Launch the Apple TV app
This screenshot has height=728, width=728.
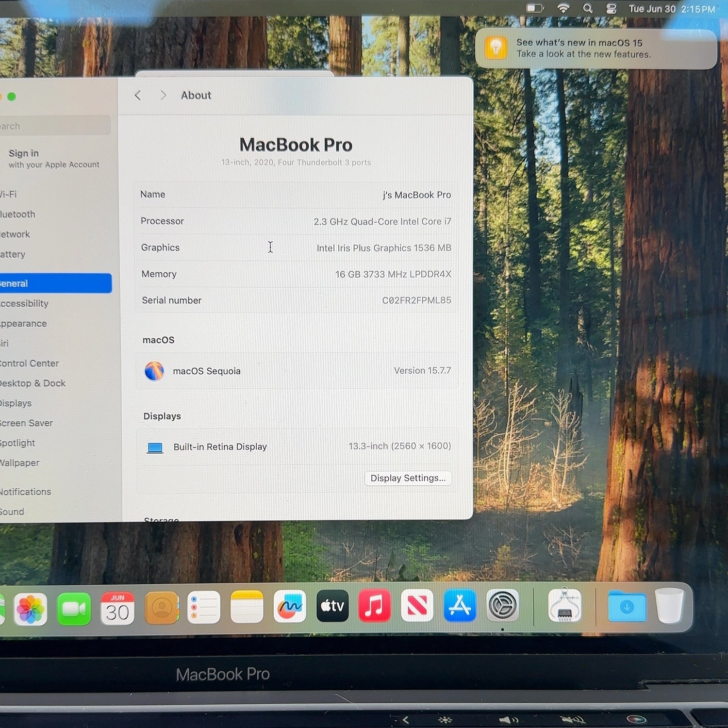[x=332, y=606]
